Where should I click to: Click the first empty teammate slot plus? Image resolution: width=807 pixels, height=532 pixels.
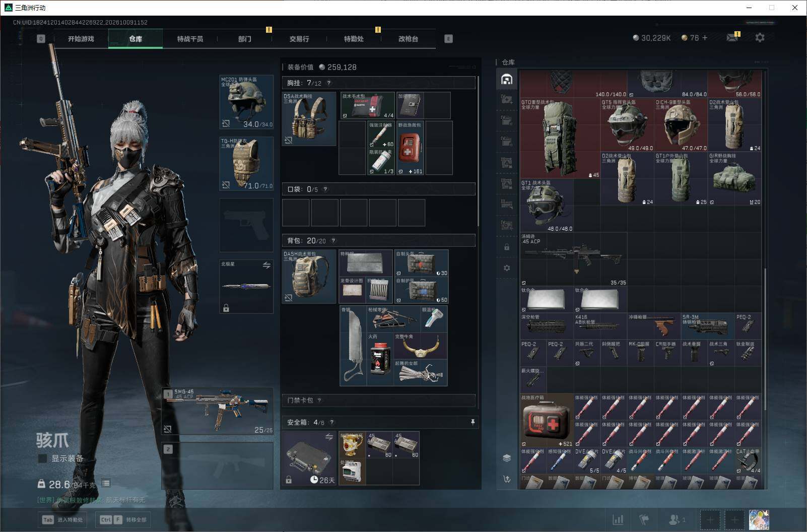pyautogui.click(x=710, y=519)
